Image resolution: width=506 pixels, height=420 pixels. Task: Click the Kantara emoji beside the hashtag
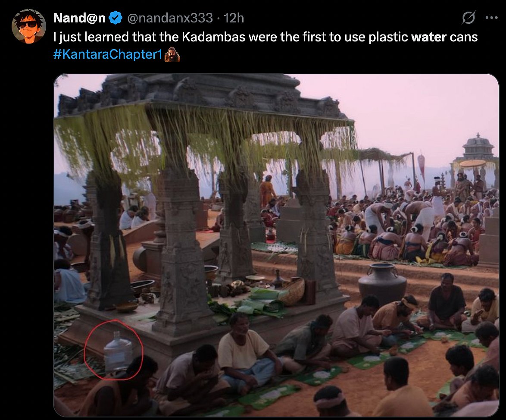pos(172,55)
